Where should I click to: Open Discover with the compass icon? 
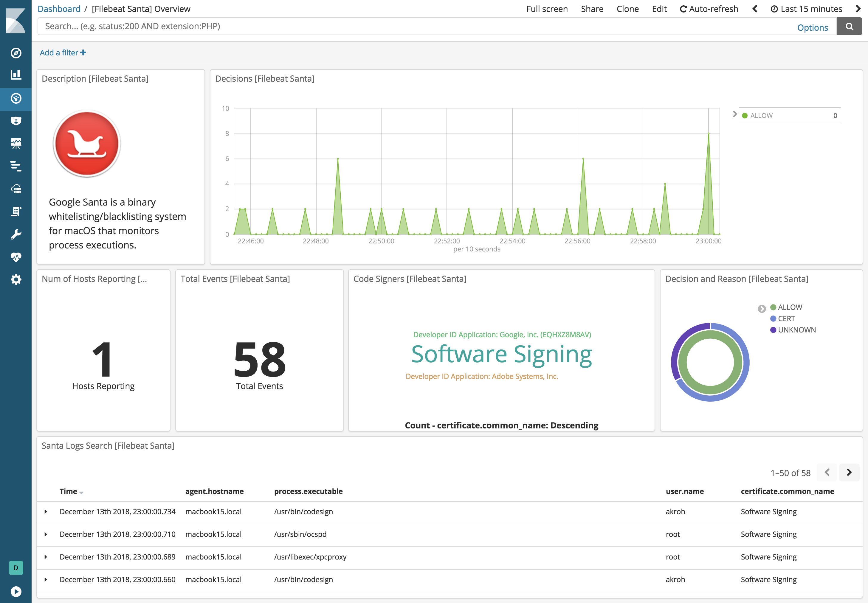point(16,53)
